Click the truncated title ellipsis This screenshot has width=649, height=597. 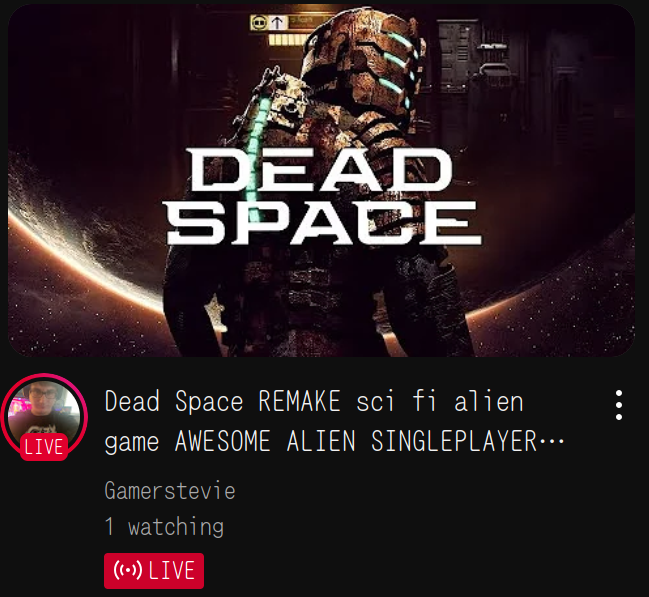(x=552, y=442)
